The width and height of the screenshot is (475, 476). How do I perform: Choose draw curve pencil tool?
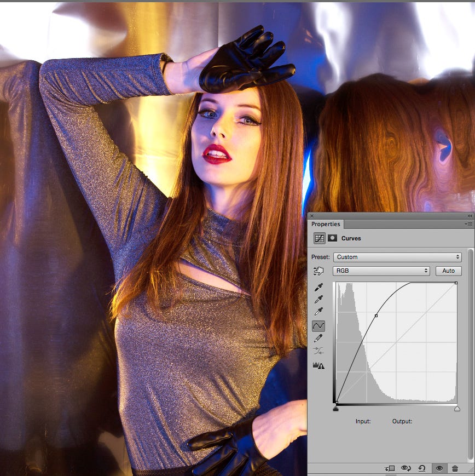click(318, 338)
